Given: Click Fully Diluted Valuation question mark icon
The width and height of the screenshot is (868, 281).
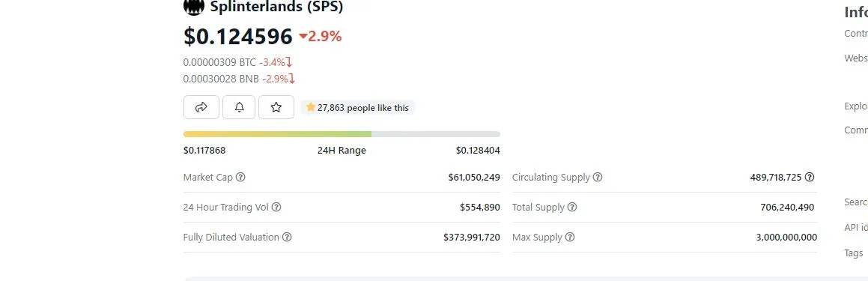Looking at the screenshot, I should pyautogui.click(x=287, y=238).
